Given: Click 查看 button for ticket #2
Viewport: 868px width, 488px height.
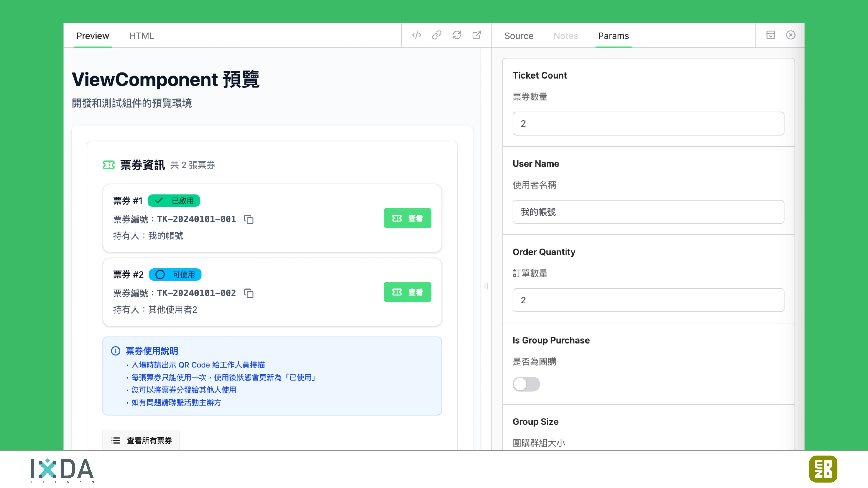Looking at the screenshot, I should [407, 292].
